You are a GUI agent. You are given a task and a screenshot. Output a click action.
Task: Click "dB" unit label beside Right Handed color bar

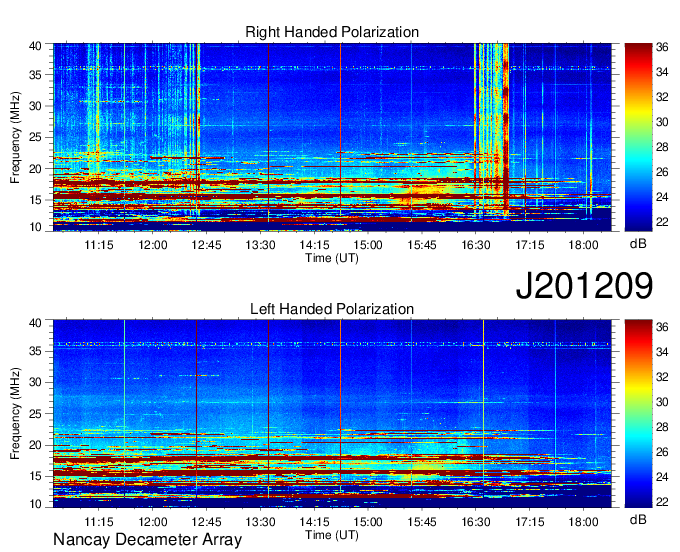pos(638,243)
